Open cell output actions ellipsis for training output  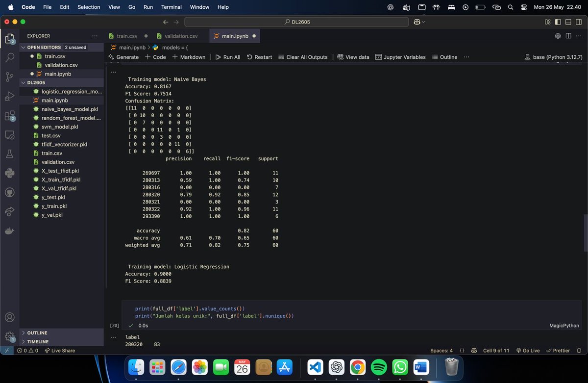point(114,72)
